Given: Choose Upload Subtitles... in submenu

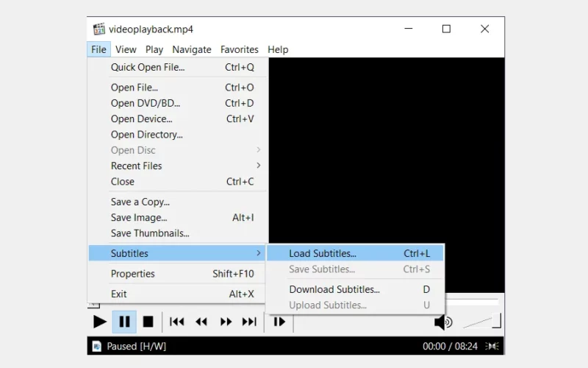Looking at the screenshot, I should click(x=355, y=305).
